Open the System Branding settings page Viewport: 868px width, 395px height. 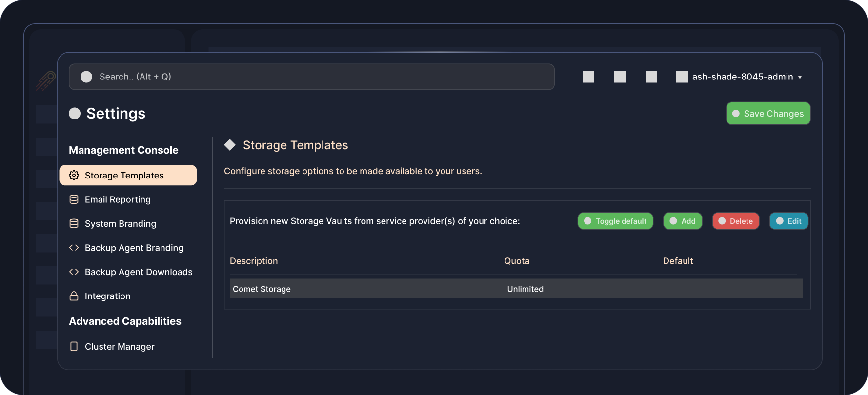(x=120, y=224)
